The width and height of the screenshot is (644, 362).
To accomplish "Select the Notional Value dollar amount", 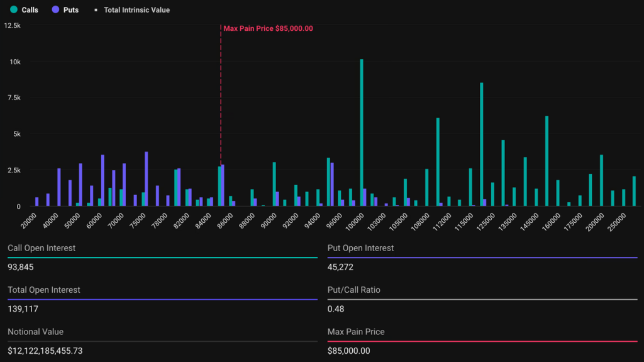I will pos(45,351).
